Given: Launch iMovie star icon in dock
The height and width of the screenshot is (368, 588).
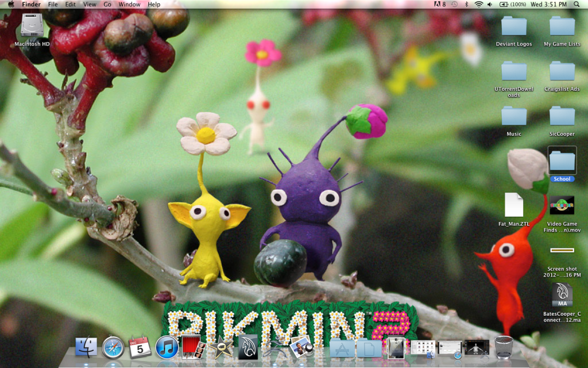Looking at the screenshot, I should (221, 347).
